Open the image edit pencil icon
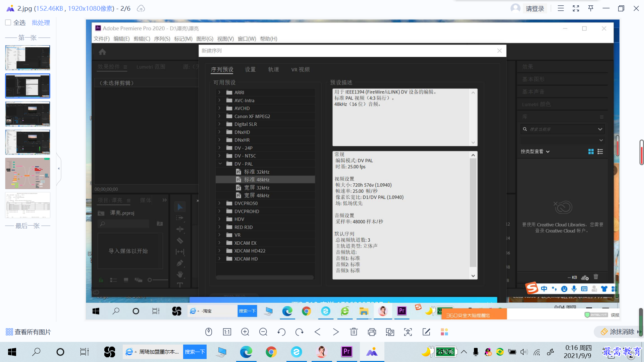The height and width of the screenshot is (362, 644). (426, 332)
